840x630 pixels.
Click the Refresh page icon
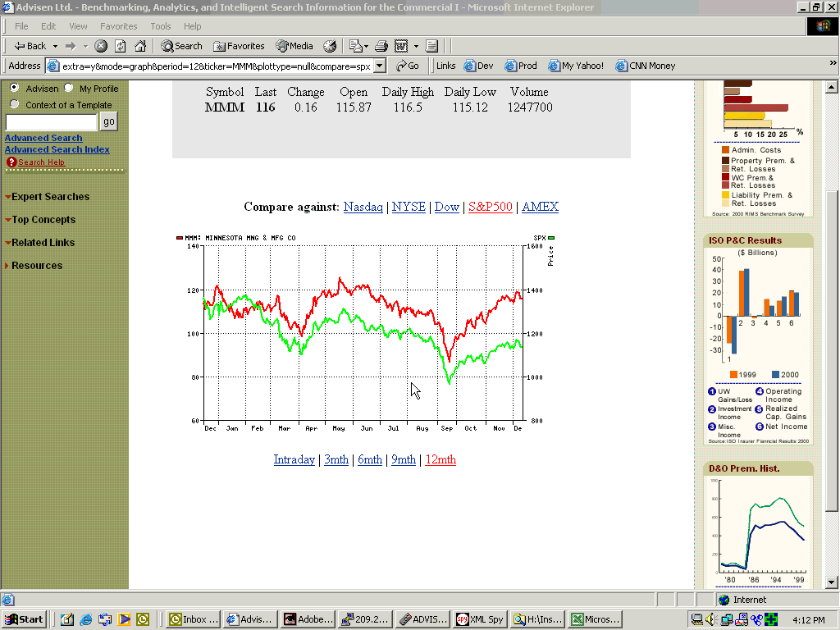[121, 46]
